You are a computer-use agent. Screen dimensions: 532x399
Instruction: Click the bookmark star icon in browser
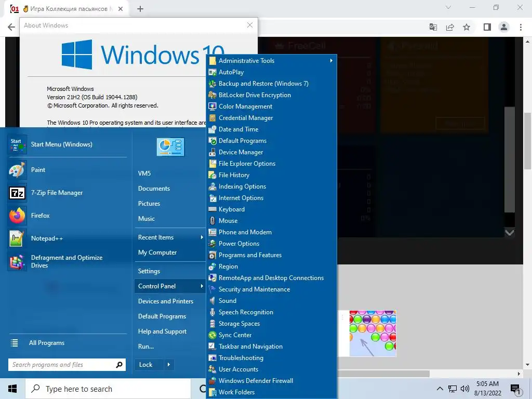click(x=467, y=27)
